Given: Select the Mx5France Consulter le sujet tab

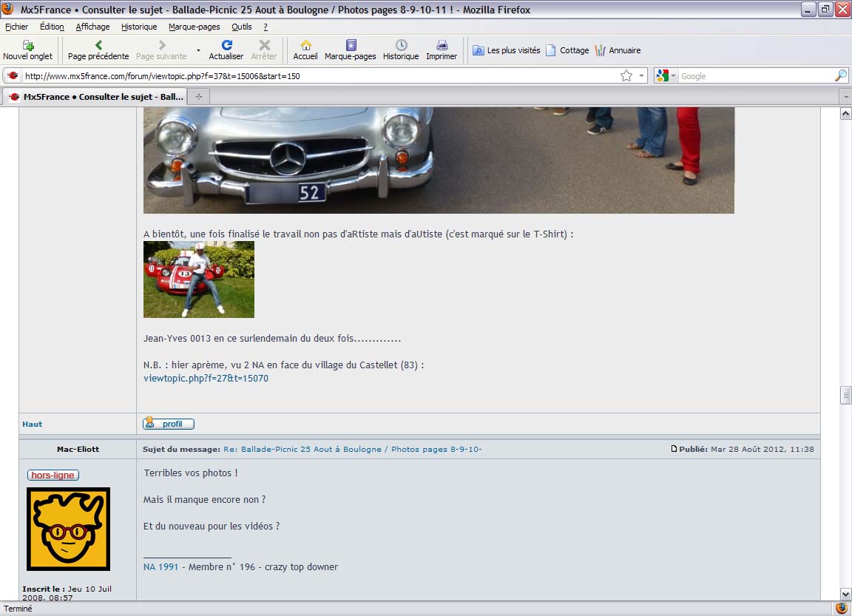Looking at the screenshot, I should coord(95,97).
